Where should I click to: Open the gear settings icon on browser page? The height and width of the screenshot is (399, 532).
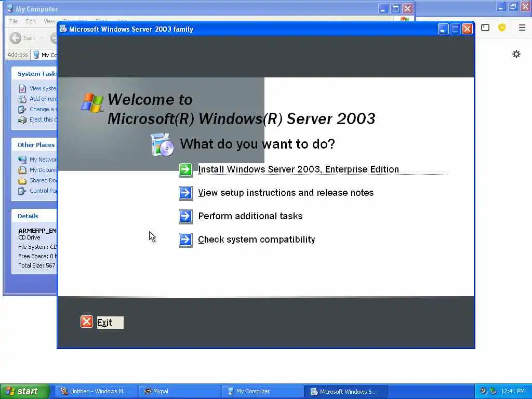(516, 54)
